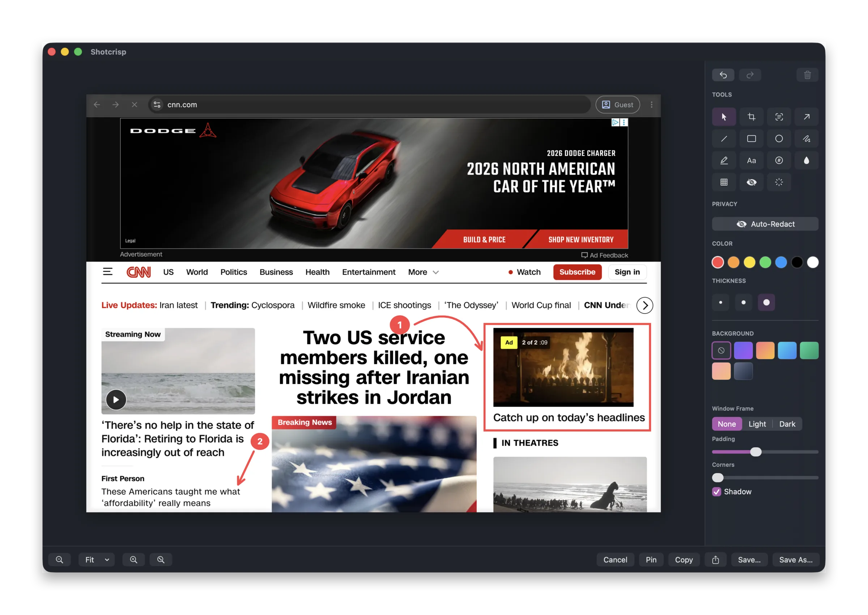
Task: Click the trash delete icon
Action: pyautogui.click(x=807, y=75)
